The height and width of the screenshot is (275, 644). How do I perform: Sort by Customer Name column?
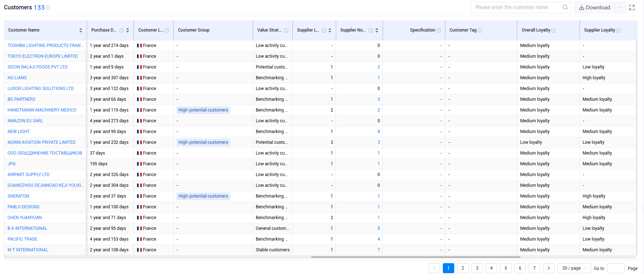[x=81, y=30]
